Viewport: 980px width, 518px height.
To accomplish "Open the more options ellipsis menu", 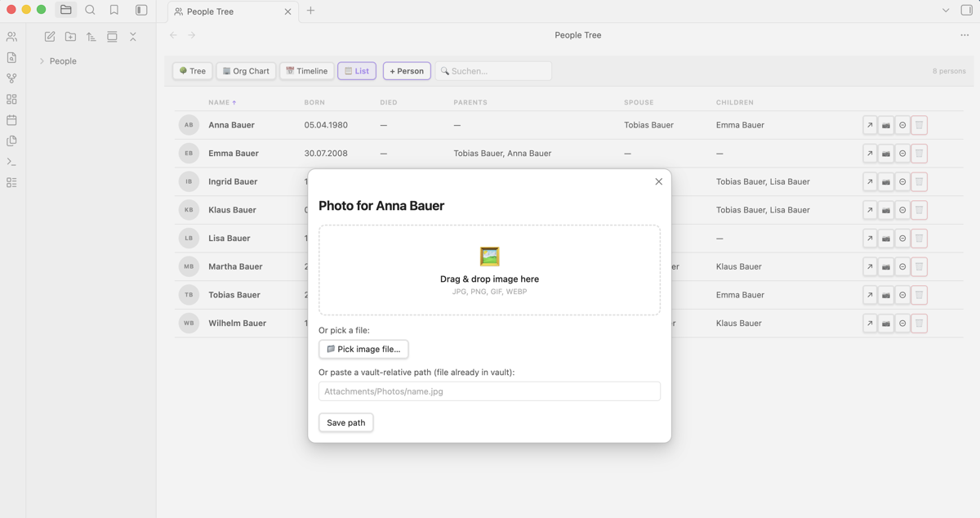I will 964,35.
